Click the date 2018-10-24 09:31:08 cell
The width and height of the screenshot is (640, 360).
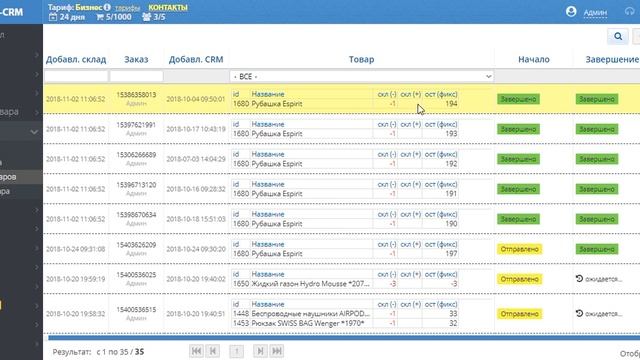pos(75,249)
